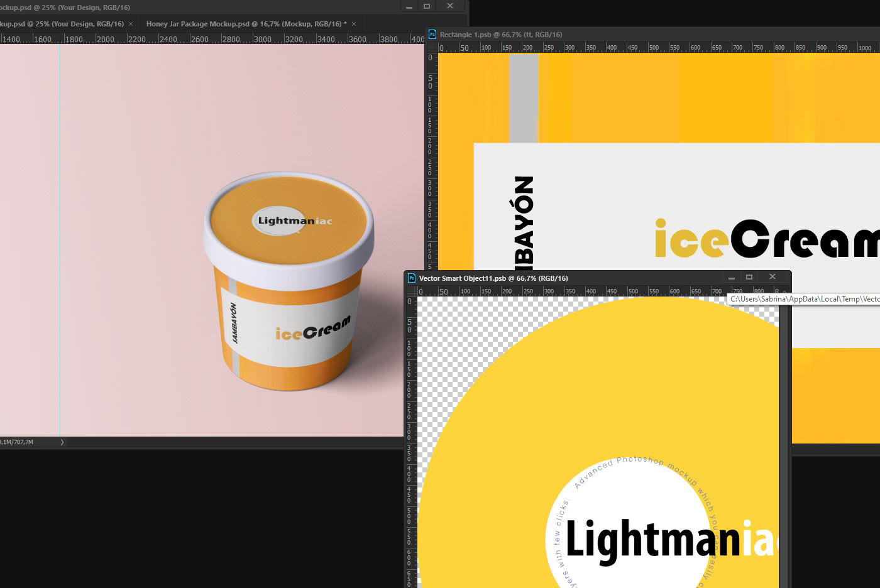880x588 pixels.
Task: Minimize the Vector Smart Object11.psb window
Action: click(731, 278)
